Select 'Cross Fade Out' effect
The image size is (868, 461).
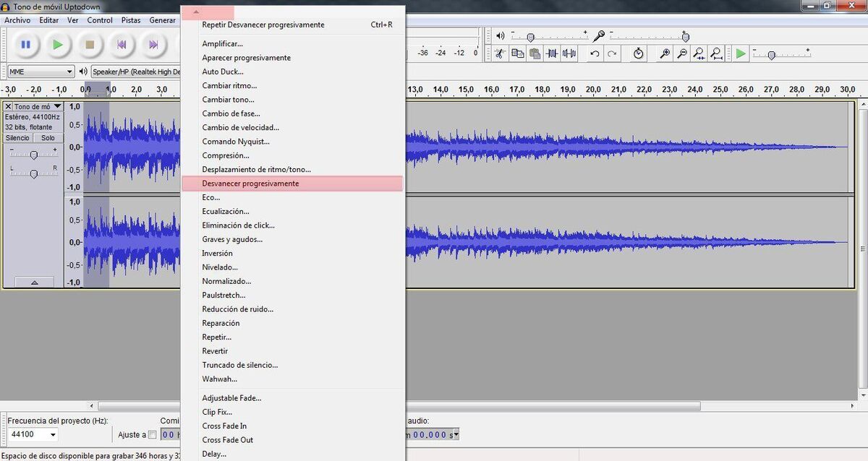click(292, 440)
